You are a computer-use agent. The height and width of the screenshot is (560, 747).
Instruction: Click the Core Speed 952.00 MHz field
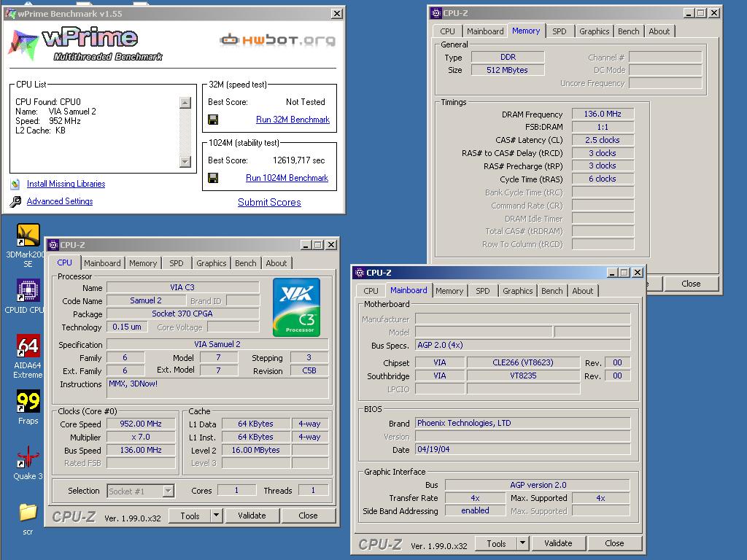(141, 424)
